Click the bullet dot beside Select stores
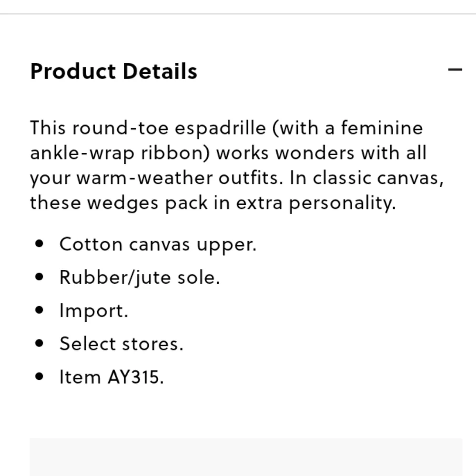This screenshot has height=476, width=476. [x=39, y=343]
